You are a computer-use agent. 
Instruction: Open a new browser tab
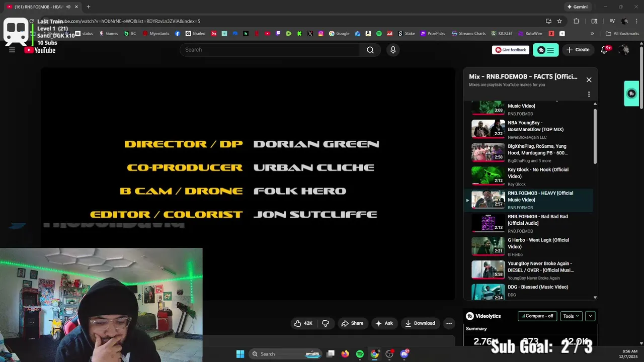click(x=89, y=7)
